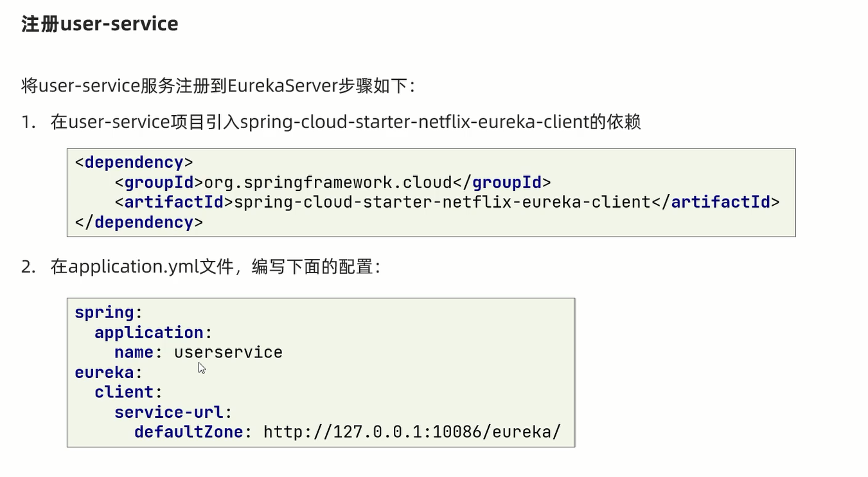This screenshot has width=868, height=477.
Task: Select the spring-cloud-starter-netflix-eureka-client artifact value in the XML
Action: point(443,203)
